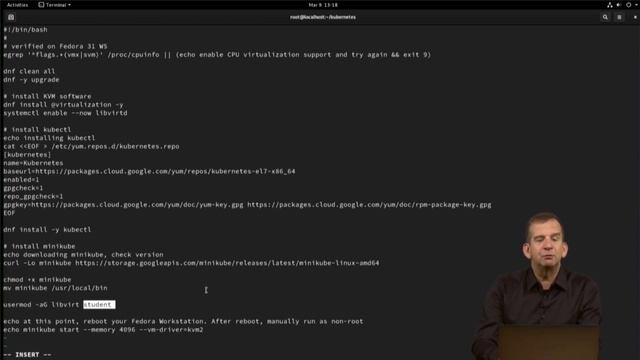Viewport: 640px width, 360px height.
Task: Click the 'dnf install @virtualization -y' line
Action: click(63, 104)
